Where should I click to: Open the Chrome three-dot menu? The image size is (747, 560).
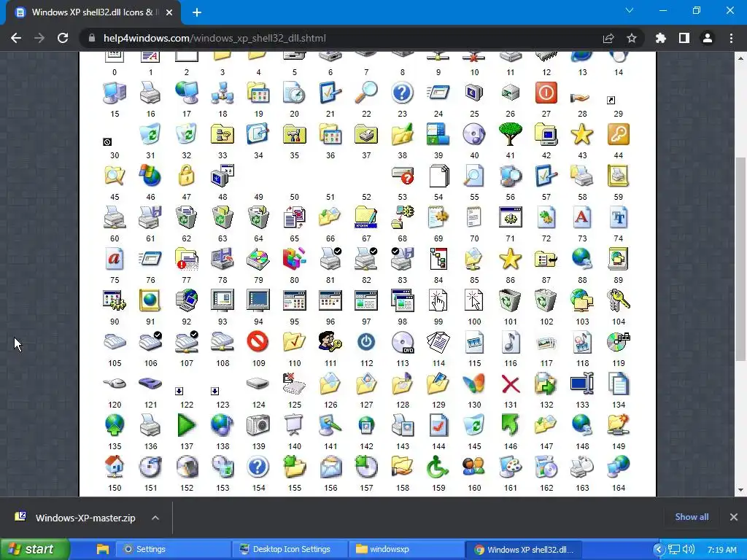tap(731, 38)
